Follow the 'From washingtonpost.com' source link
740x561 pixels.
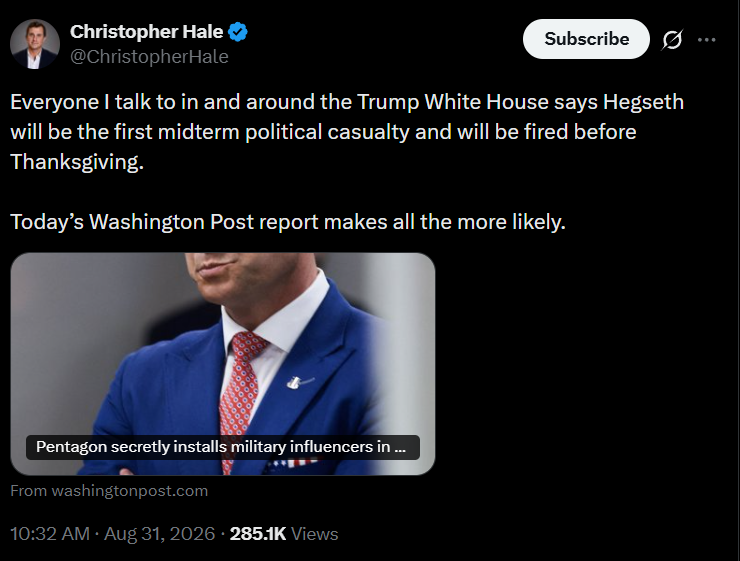pos(109,491)
